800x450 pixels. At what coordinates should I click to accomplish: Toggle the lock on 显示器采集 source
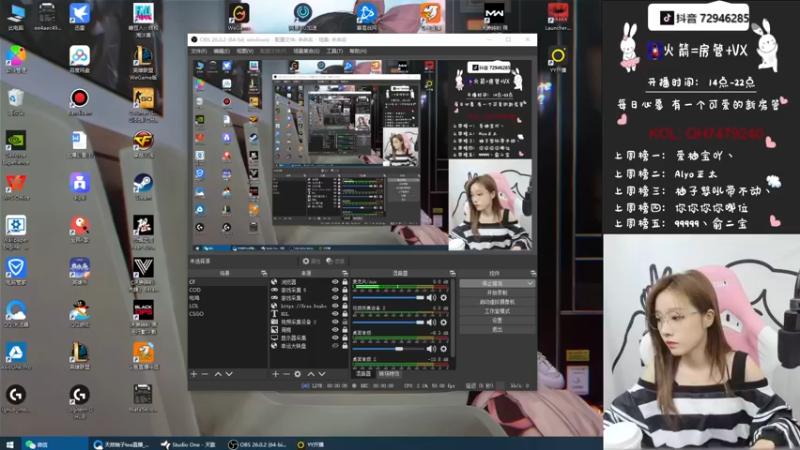pos(345,338)
